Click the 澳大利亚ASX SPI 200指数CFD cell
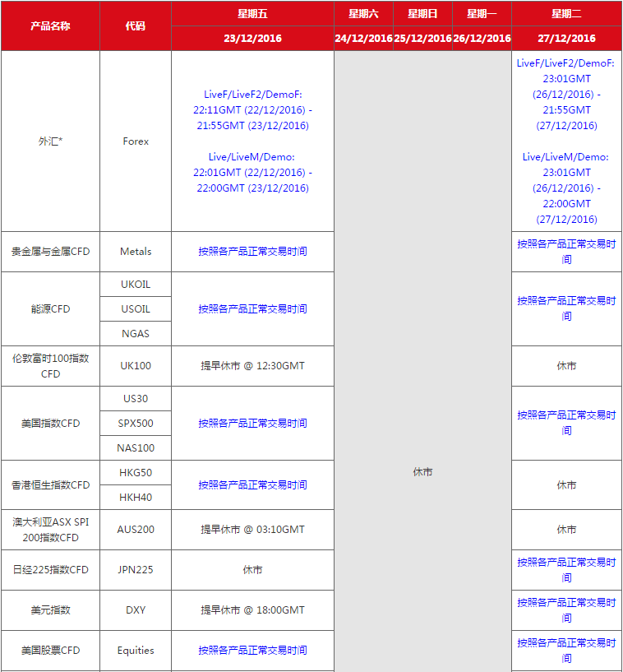 (50, 530)
